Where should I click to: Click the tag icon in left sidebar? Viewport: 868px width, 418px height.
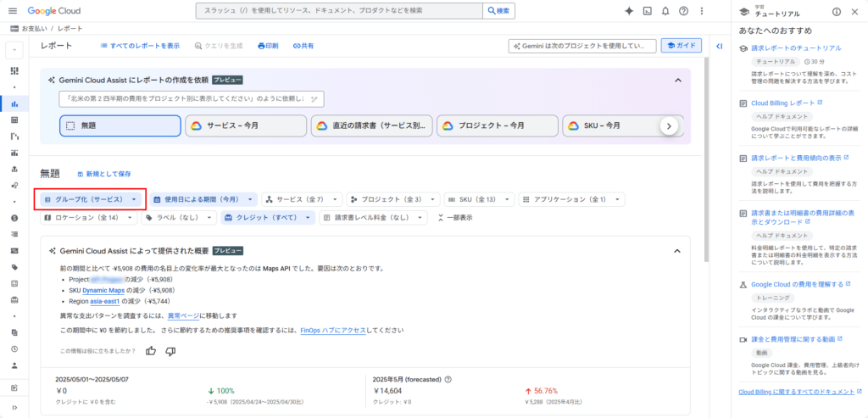[x=14, y=267]
